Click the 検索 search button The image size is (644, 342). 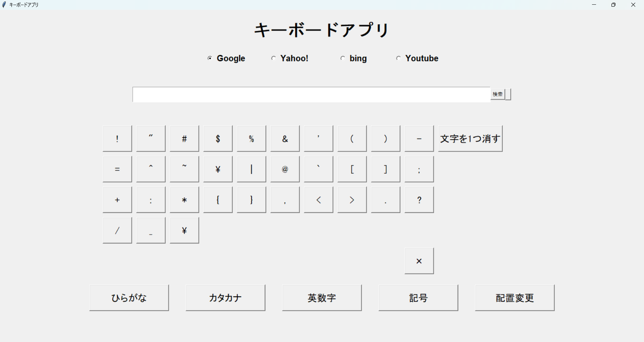pos(497,94)
